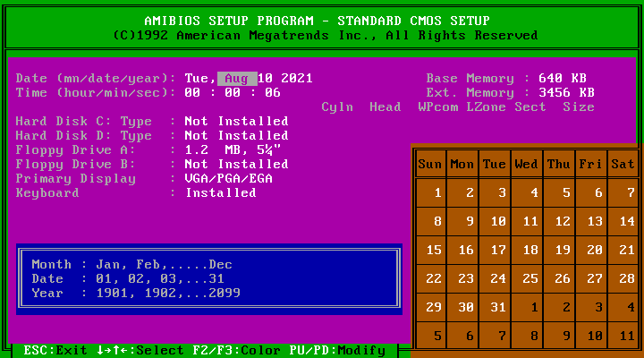The height and width of the screenshot is (358, 644).
Task: Click the Hard Disk D: Type label
Action: coord(84,136)
